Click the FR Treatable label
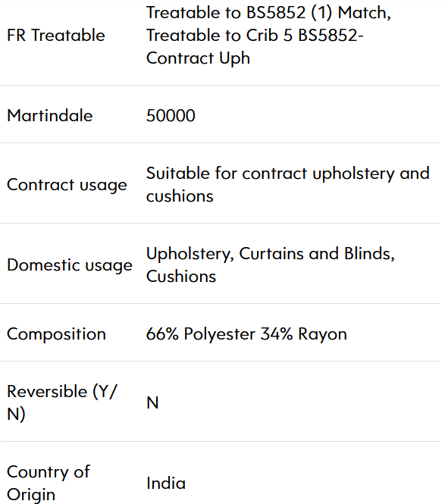 coord(56,35)
